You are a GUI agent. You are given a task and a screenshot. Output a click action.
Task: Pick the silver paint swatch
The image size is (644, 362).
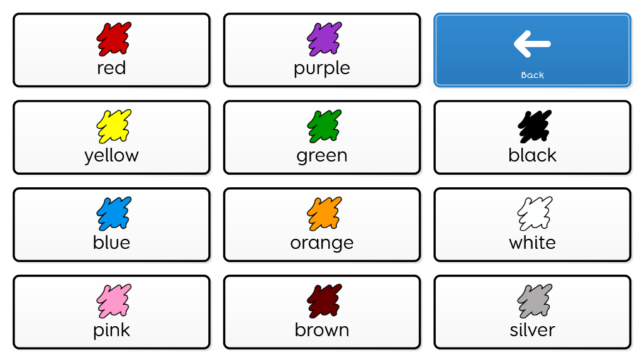pyautogui.click(x=535, y=300)
